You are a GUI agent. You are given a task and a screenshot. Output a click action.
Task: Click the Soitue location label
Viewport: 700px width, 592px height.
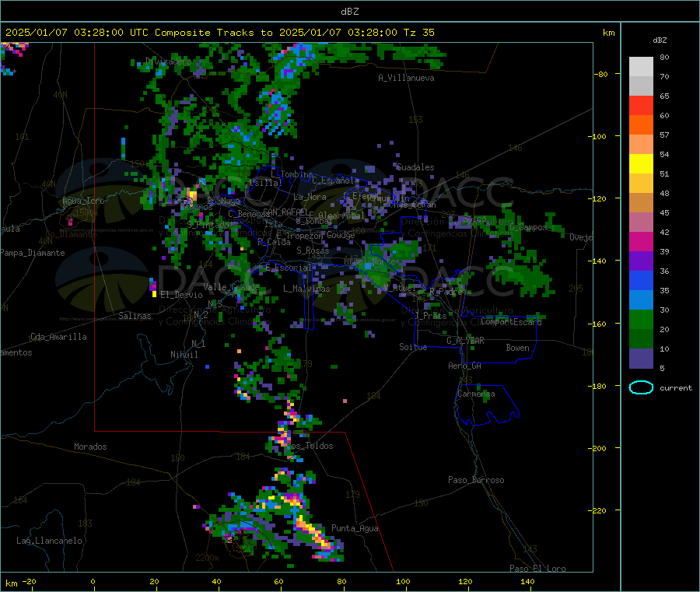[x=413, y=347]
